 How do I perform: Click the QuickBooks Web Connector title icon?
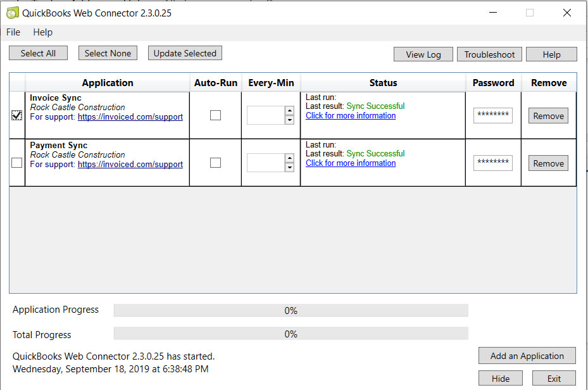pyautogui.click(x=13, y=13)
